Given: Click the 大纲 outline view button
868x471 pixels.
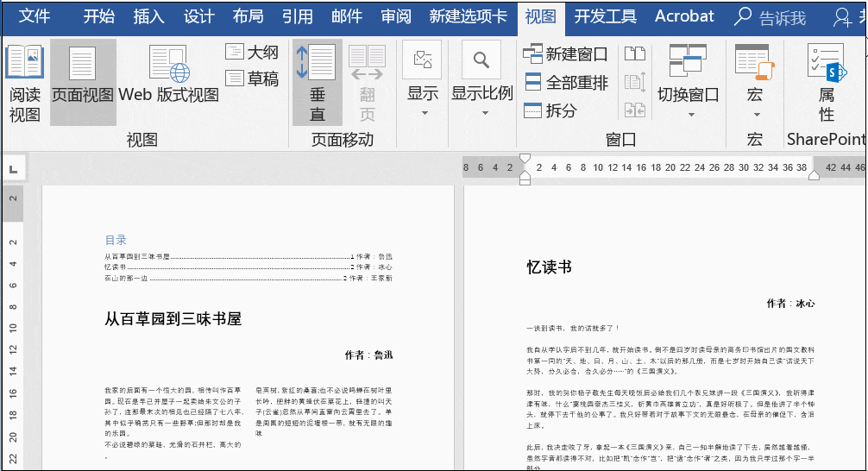Looking at the screenshot, I should pos(252,53).
